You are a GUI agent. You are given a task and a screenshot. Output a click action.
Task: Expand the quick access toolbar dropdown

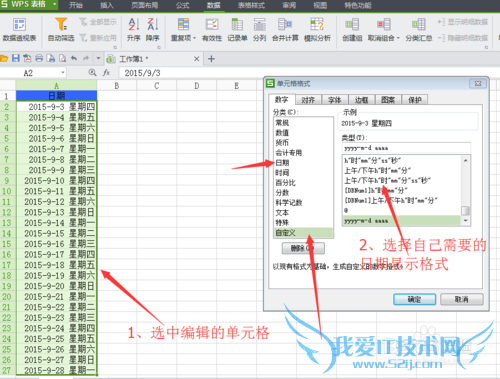tap(98, 58)
